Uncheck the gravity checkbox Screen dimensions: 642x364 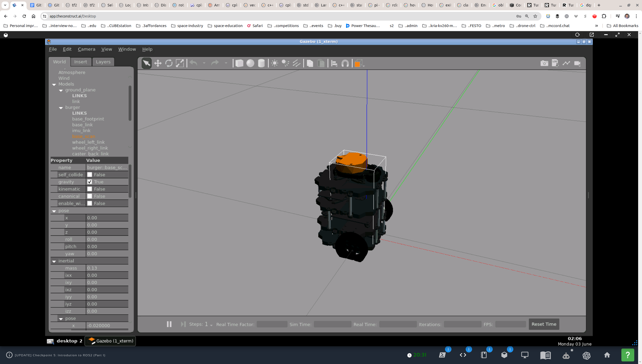[90, 182]
